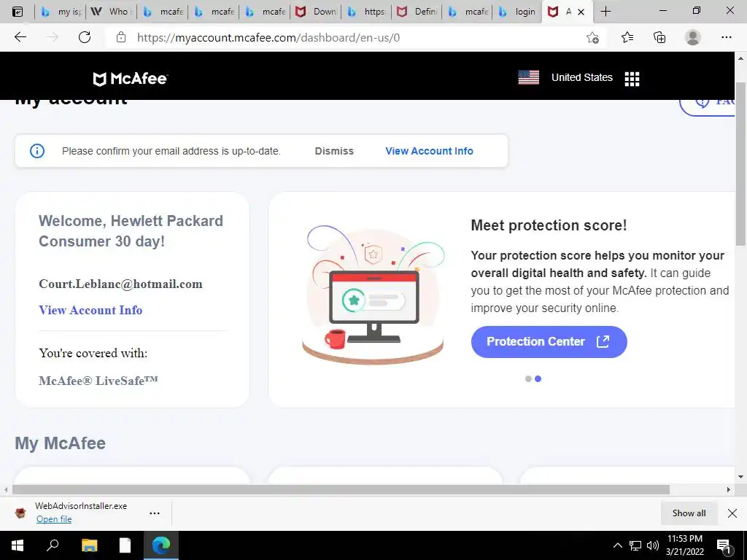Click the email Court.Leblanc@hotmail.com text
This screenshot has height=560, width=747.
tap(120, 284)
